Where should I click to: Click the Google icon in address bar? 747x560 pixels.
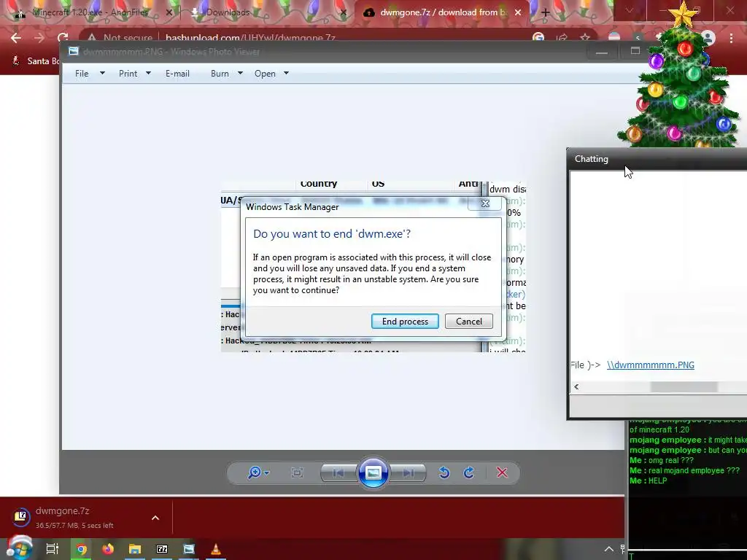pyautogui.click(x=538, y=38)
